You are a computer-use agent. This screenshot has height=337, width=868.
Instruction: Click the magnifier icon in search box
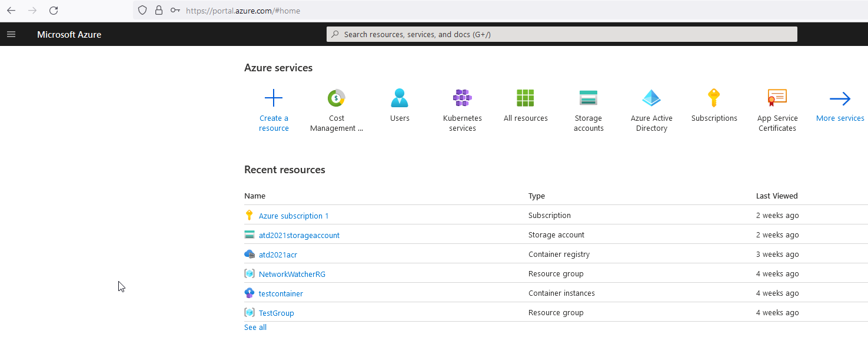click(335, 34)
